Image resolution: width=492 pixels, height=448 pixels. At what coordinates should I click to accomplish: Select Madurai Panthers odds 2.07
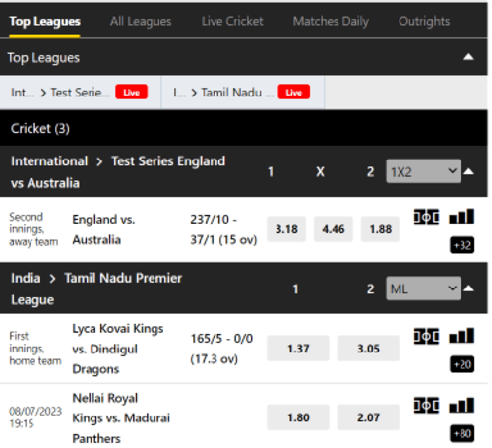[x=368, y=417]
